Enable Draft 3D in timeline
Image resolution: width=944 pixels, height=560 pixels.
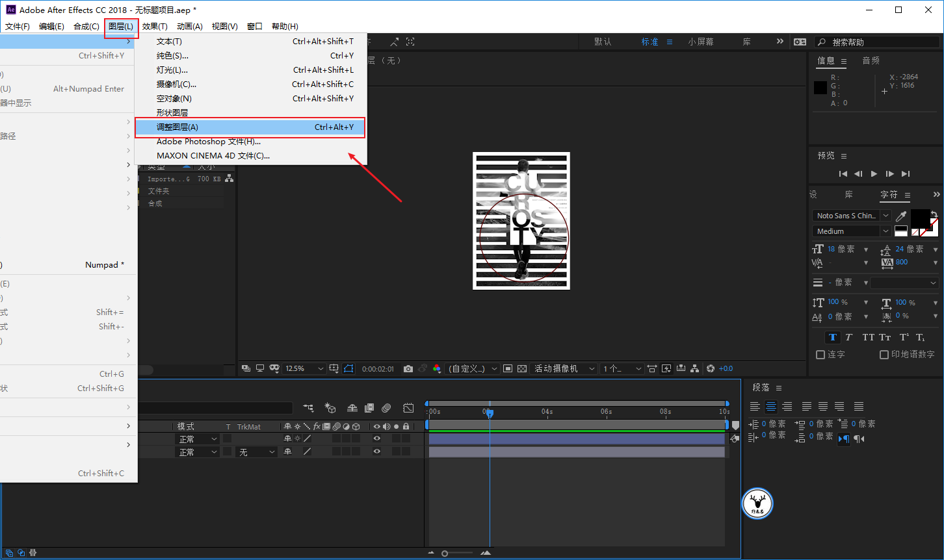pyautogui.click(x=330, y=408)
